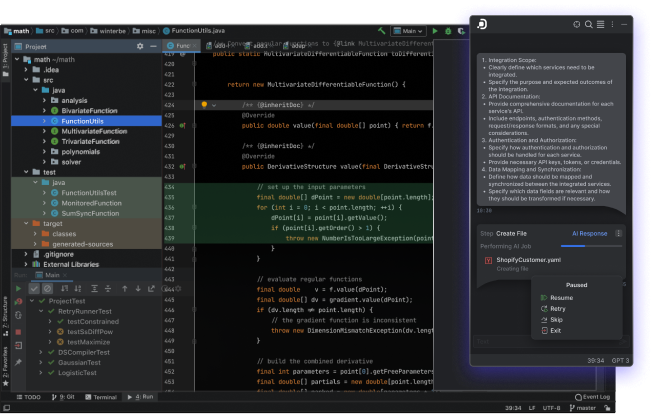654x414 pixels.
Task: Toggle auto-test icon in Run panel
Action: tap(18, 315)
